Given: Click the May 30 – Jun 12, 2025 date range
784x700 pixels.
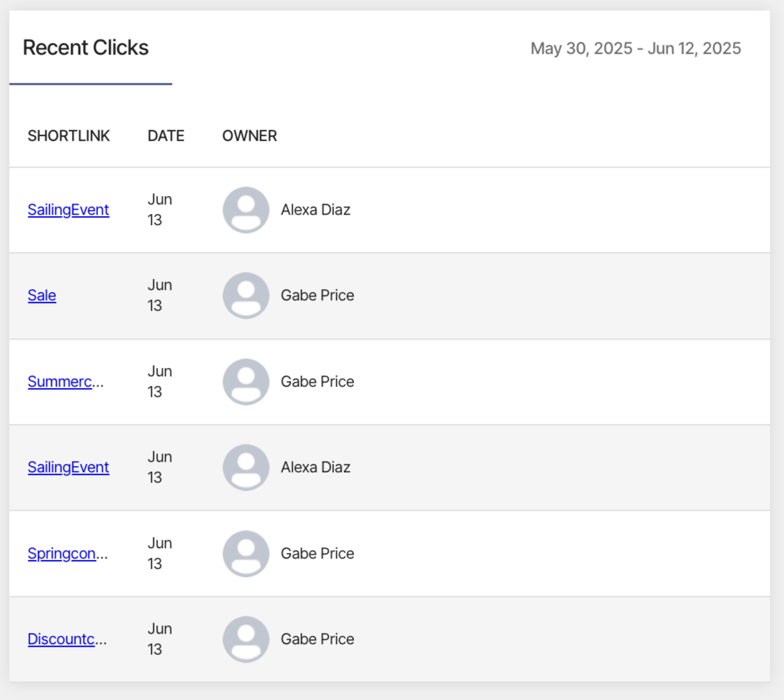Looking at the screenshot, I should click(636, 48).
